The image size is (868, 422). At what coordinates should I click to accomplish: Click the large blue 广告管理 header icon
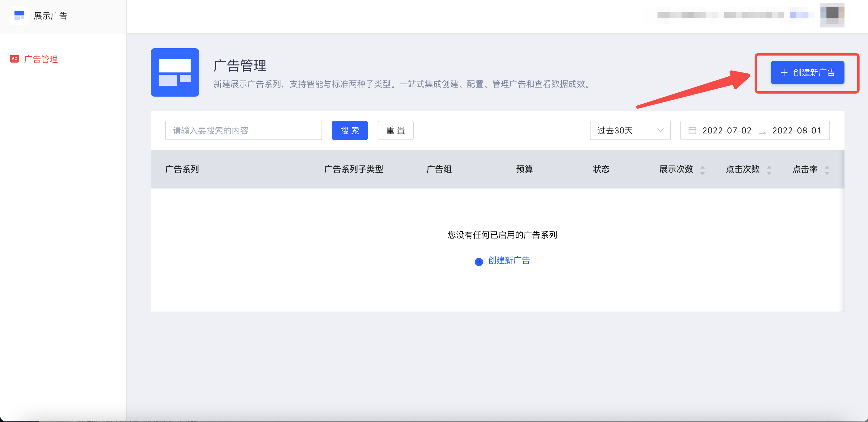(175, 72)
